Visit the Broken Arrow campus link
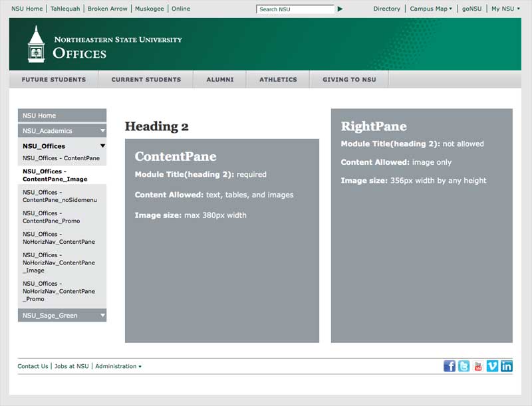This screenshot has width=532, height=406. [107, 9]
